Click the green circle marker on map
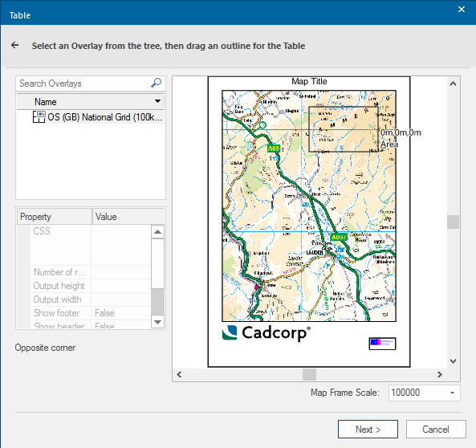This screenshot has width=476, height=448. (262, 124)
